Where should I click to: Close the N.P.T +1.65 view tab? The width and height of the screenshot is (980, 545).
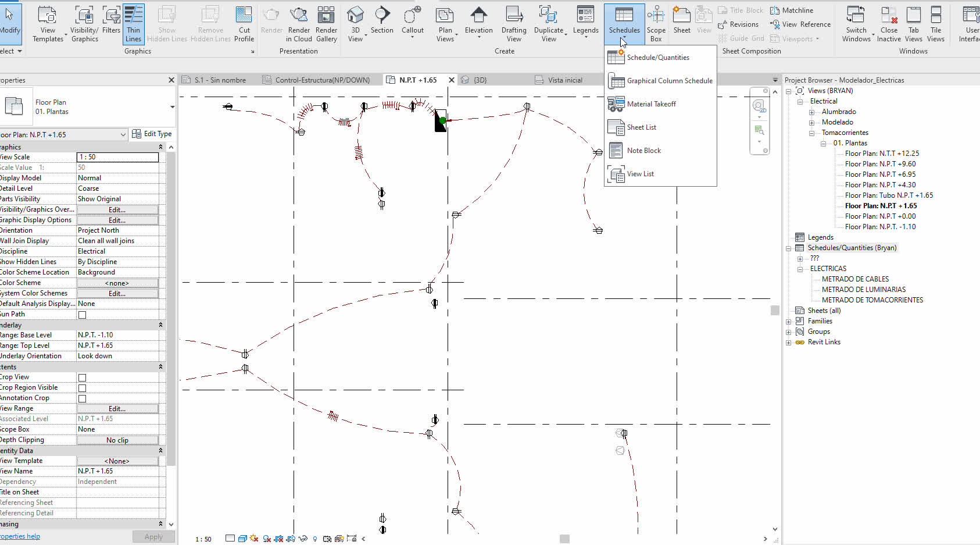[451, 80]
